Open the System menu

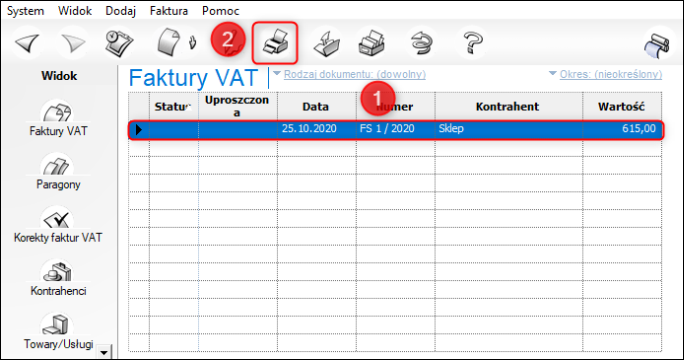tap(25, 10)
